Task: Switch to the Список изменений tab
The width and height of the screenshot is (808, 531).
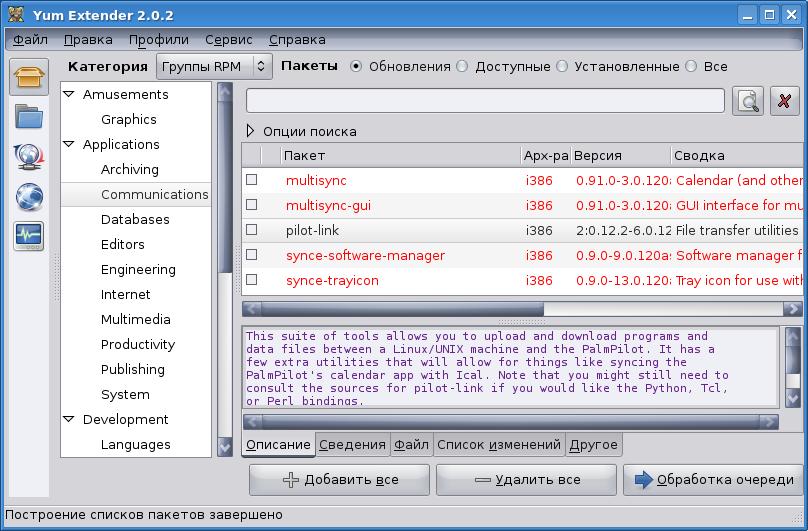Action: (x=499, y=444)
